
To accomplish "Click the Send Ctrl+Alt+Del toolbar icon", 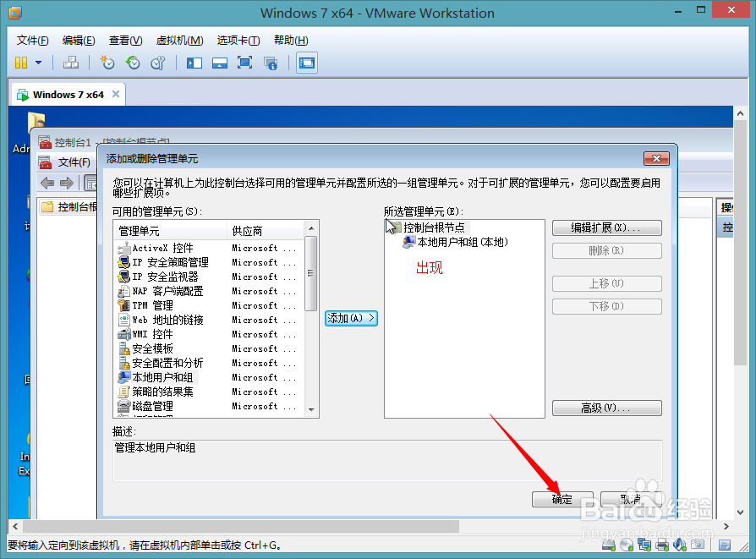I will pyautogui.click(x=71, y=63).
